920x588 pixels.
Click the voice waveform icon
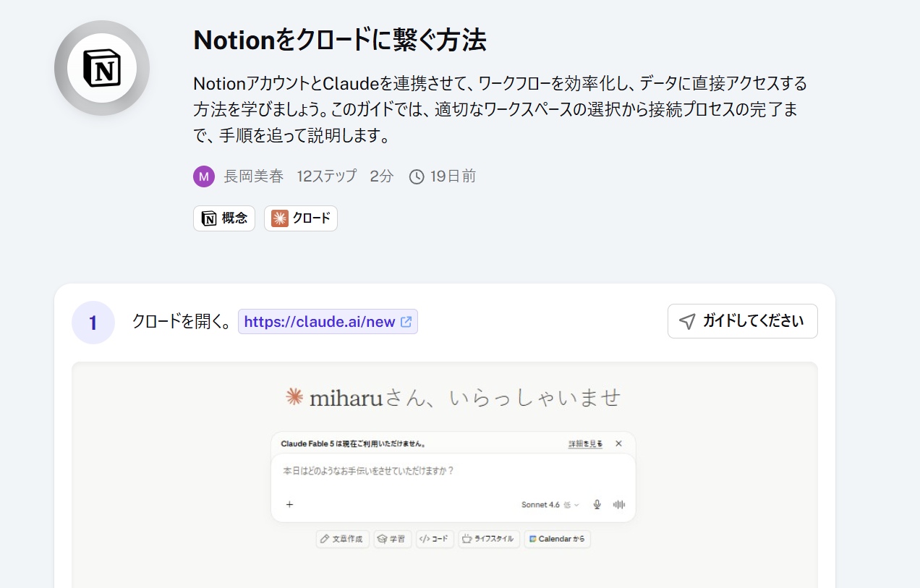point(619,505)
